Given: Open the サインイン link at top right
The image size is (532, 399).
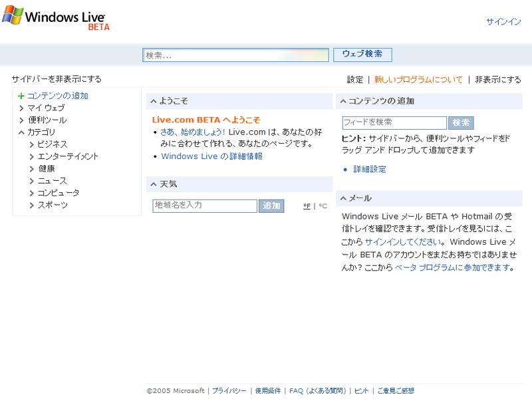Looking at the screenshot, I should [x=503, y=22].
